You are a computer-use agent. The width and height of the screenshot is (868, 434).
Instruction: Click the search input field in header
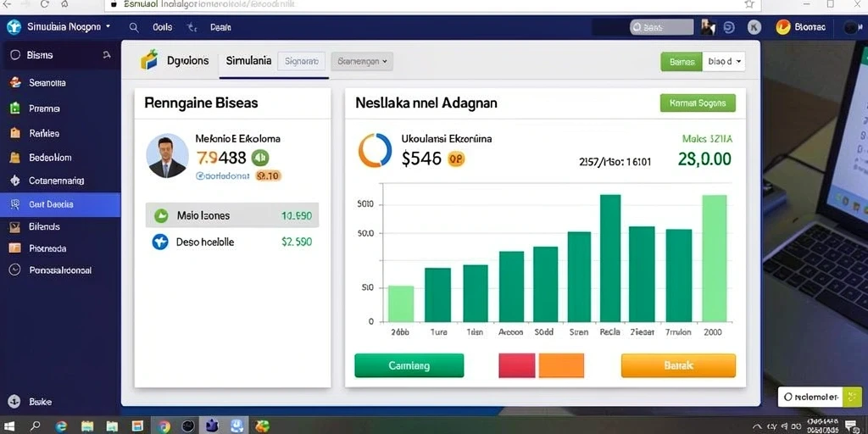click(x=661, y=27)
